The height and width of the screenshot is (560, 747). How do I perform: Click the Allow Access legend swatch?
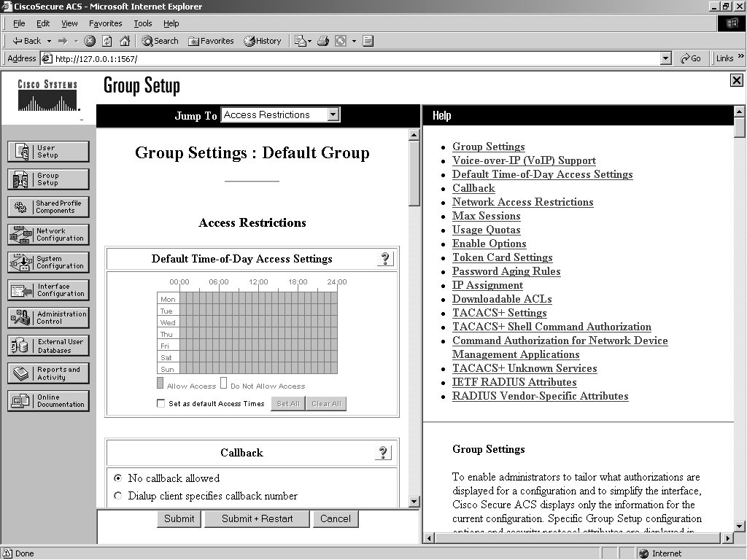coord(160,383)
